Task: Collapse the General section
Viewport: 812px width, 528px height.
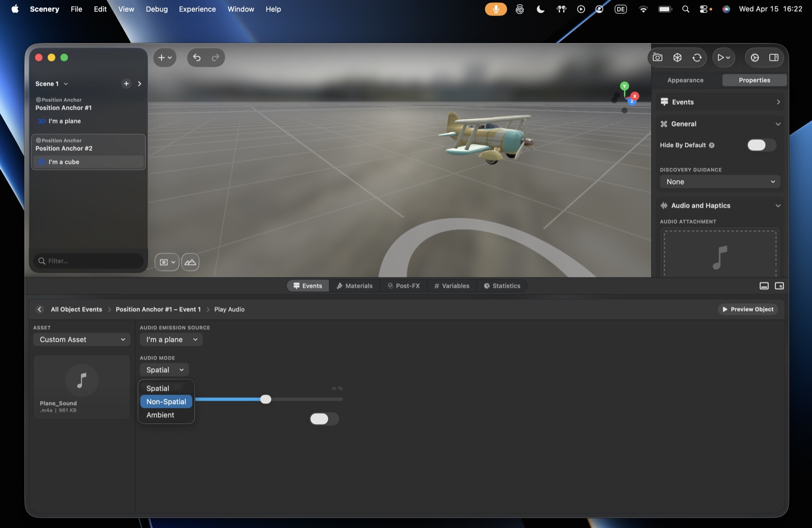Action: tap(778, 124)
